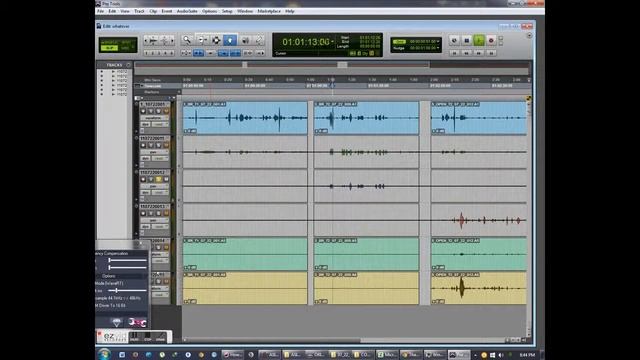
Task: Select the Zoomer tool magnifier icon
Action: coord(187,40)
